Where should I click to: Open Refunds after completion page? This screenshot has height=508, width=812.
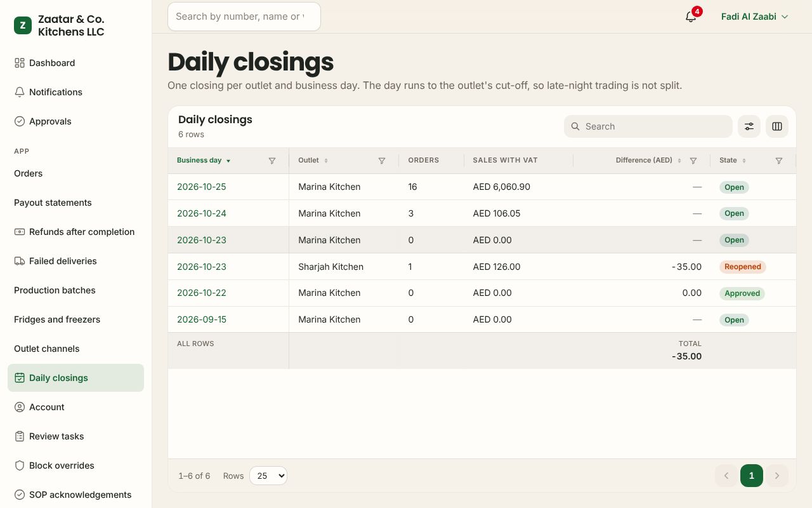(75, 232)
